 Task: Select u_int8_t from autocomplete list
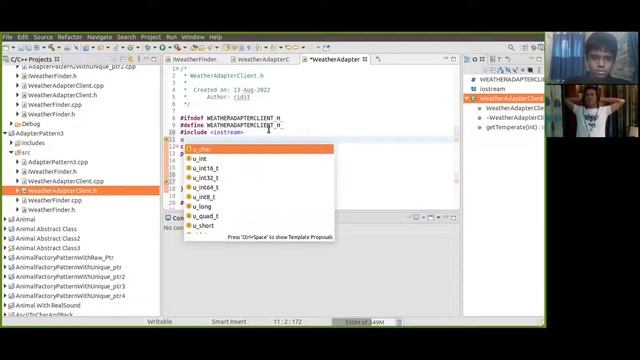pos(259,197)
